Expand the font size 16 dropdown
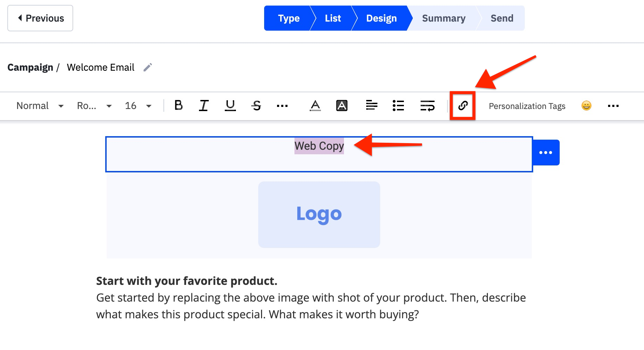Screen dimensions: 644x350 point(138,106)
